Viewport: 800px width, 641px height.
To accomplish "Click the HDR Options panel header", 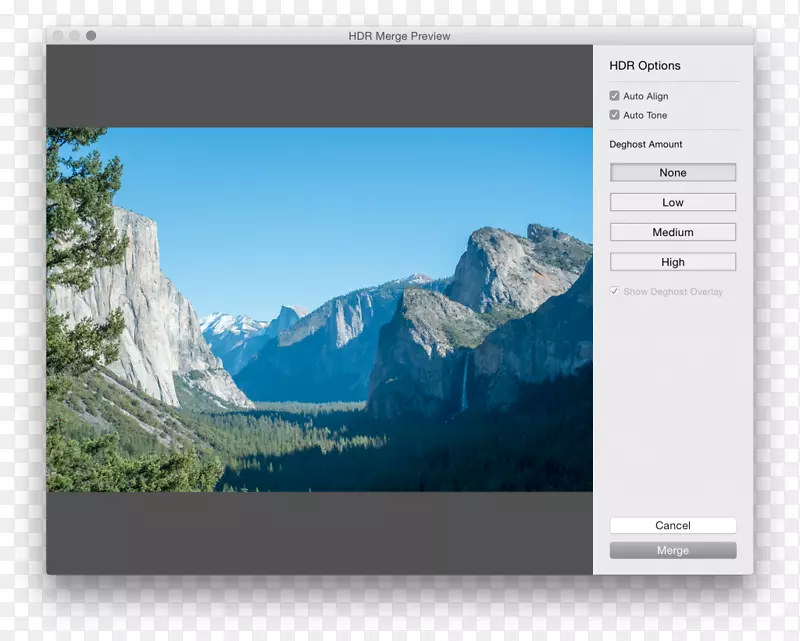I will [643, 65].
